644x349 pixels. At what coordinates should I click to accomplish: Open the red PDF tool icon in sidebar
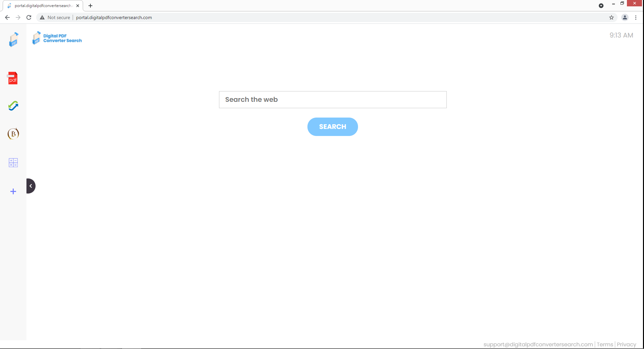coord(13,78)
